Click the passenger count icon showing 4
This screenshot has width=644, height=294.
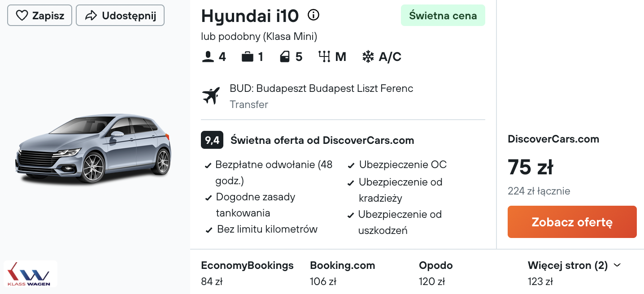[208, 57]
